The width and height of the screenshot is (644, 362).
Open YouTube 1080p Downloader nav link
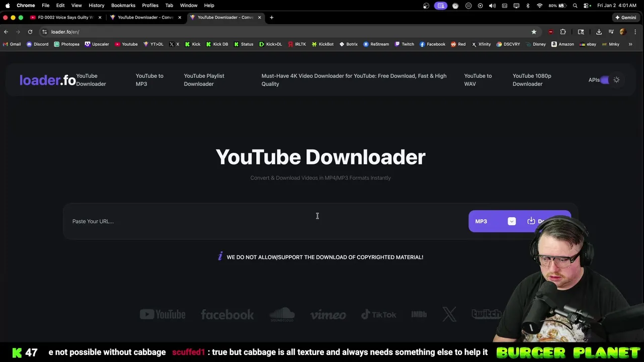(x=532, y=80)
